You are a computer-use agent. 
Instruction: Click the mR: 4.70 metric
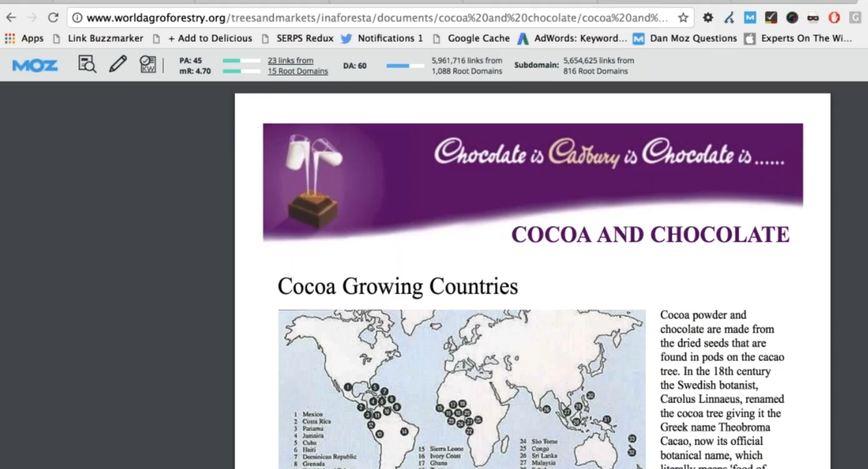pos(195,71)
